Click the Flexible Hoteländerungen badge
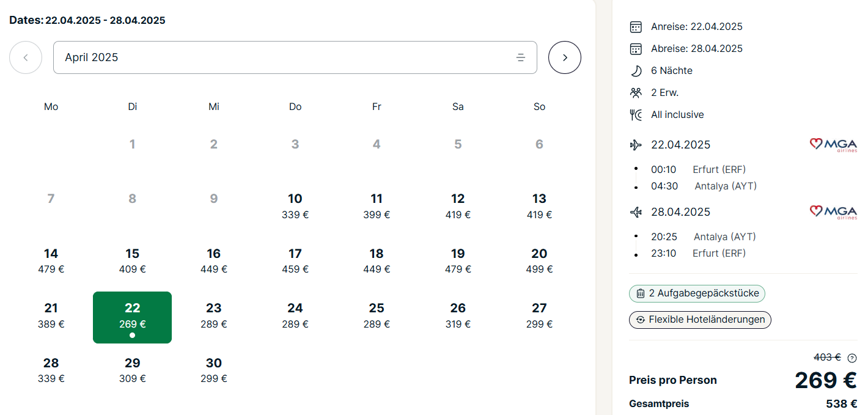868x415 pixels. pos(700,320)
